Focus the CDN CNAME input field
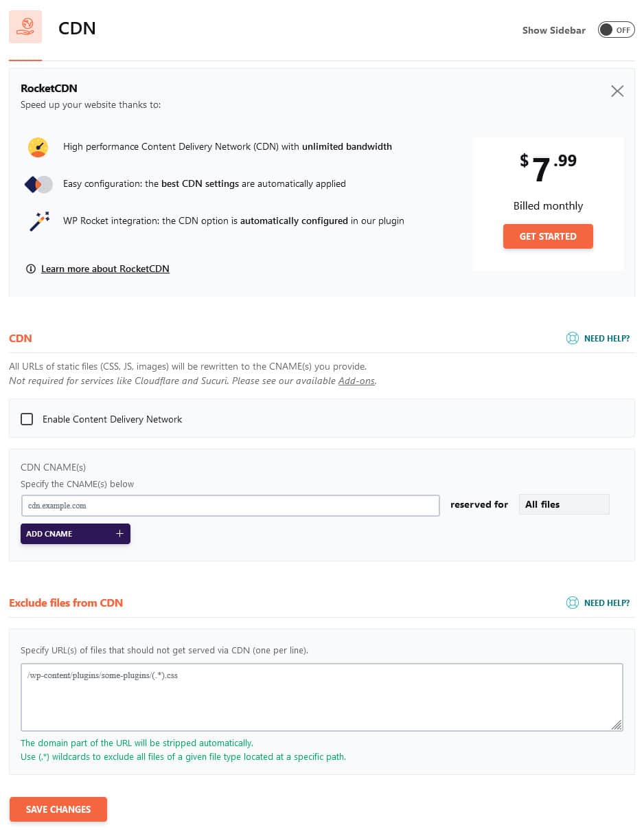The width and height of the screenshot is (644, 832). [230, 506]
